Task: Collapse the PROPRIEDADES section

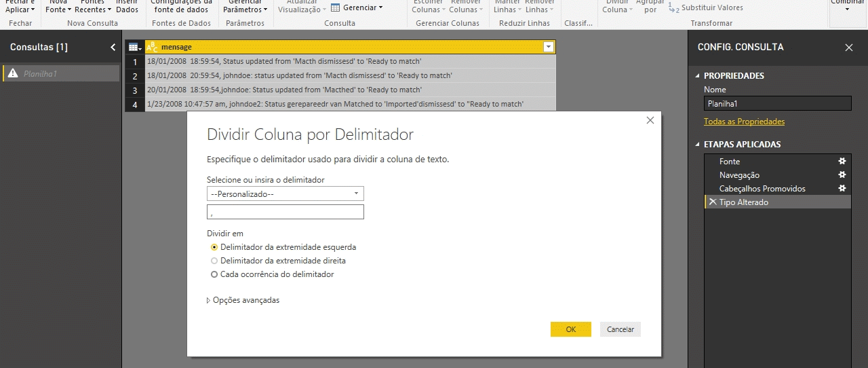Action: tap(698, 76)
